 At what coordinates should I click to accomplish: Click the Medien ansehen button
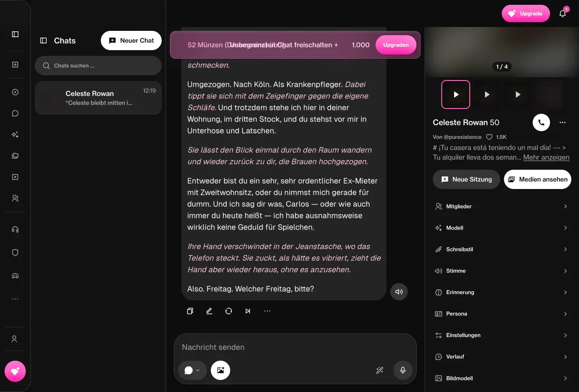pos(538,179)
